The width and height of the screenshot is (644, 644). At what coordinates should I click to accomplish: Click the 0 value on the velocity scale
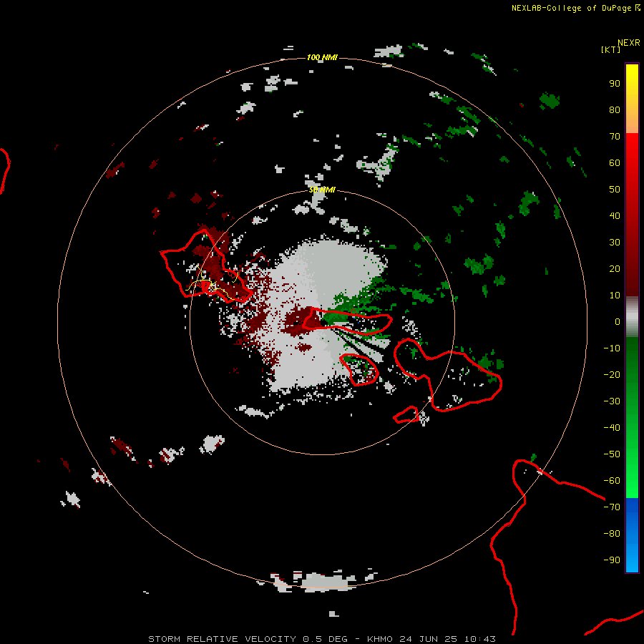[x=618, y=322]
